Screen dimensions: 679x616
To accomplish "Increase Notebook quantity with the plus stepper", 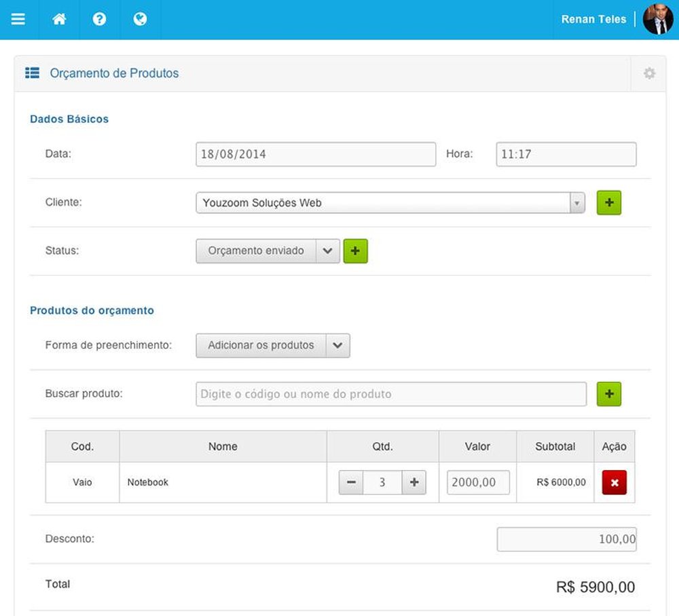I will pyautogui.click(x=414, y=482).
